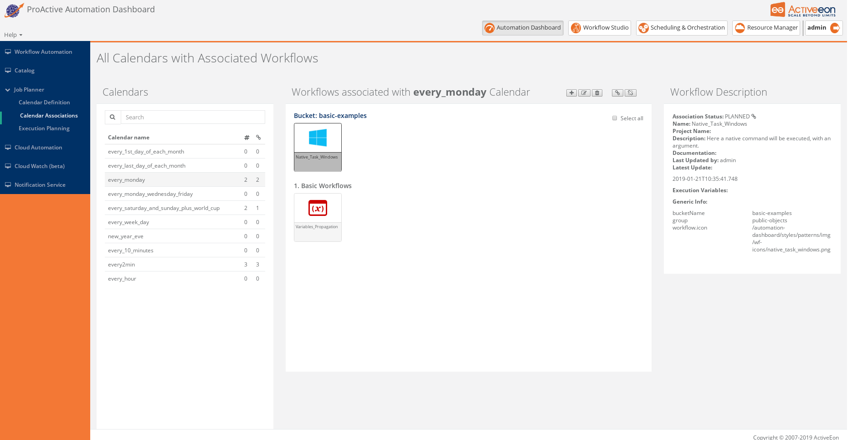Click the Catalog monitor icon in sidebar
868x440 pixels.
[x=8, y=71]
